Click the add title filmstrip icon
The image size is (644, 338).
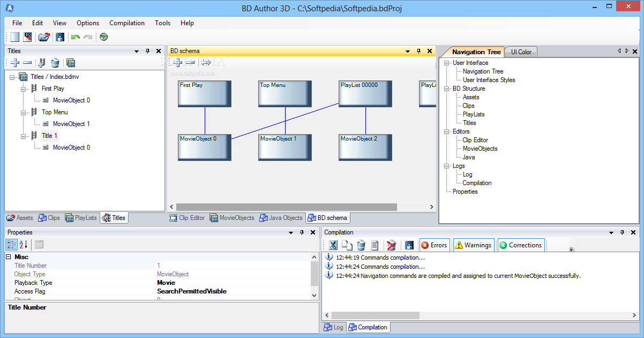pyautogui.click(x=42, y=63)
